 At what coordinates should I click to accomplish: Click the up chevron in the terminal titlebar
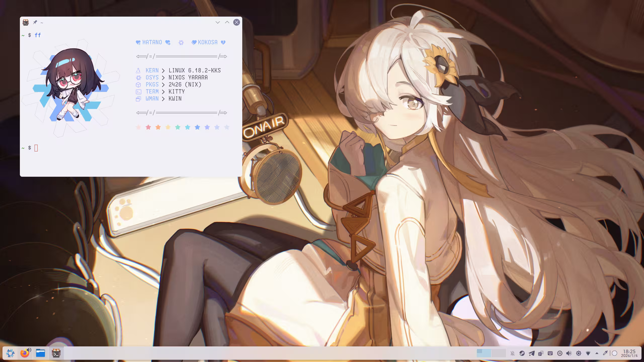pos(227,22)
